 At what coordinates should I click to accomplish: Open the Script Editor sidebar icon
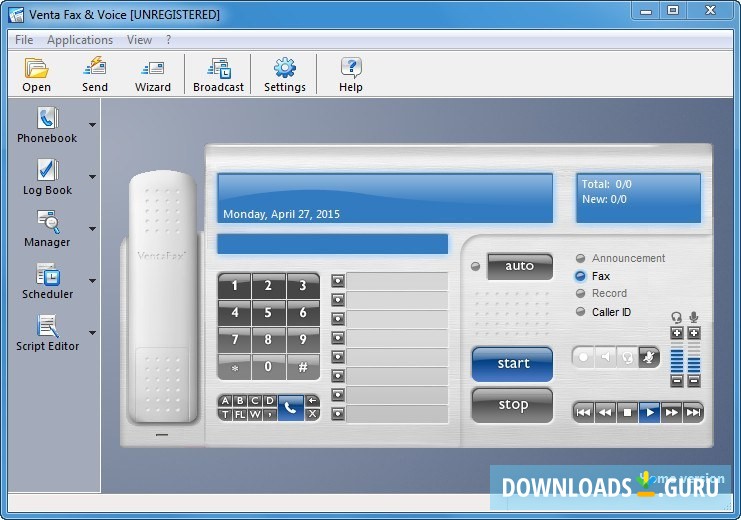pos(47,333)
